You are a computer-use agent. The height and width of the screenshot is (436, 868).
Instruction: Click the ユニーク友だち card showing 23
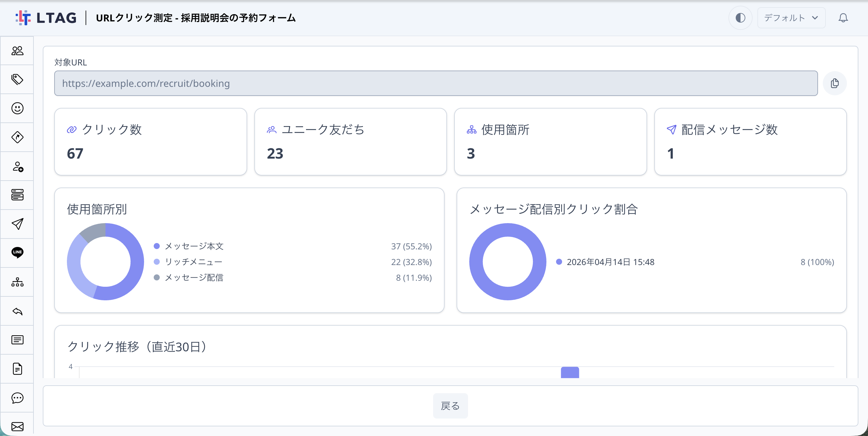[351, 142]
